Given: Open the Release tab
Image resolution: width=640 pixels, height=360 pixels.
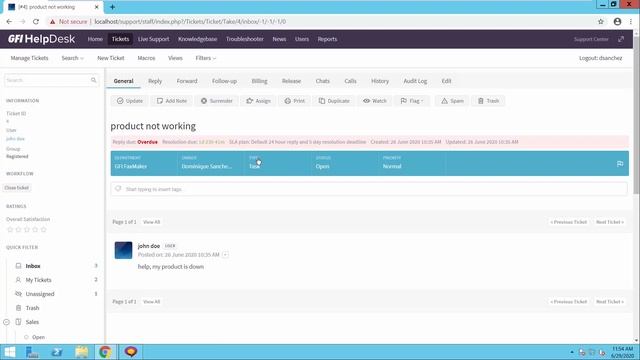Looking at the screenshot, I should [x=291, y=81].
